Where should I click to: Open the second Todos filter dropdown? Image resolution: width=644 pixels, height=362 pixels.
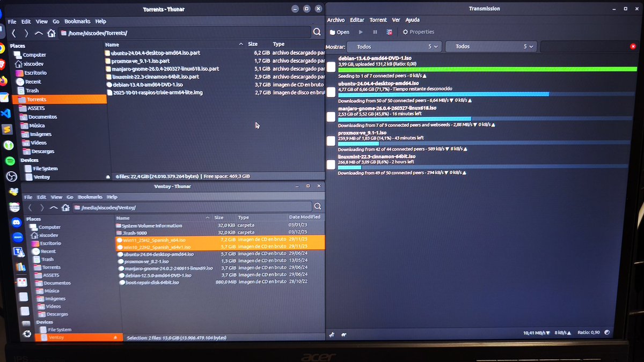coord(491,47)
